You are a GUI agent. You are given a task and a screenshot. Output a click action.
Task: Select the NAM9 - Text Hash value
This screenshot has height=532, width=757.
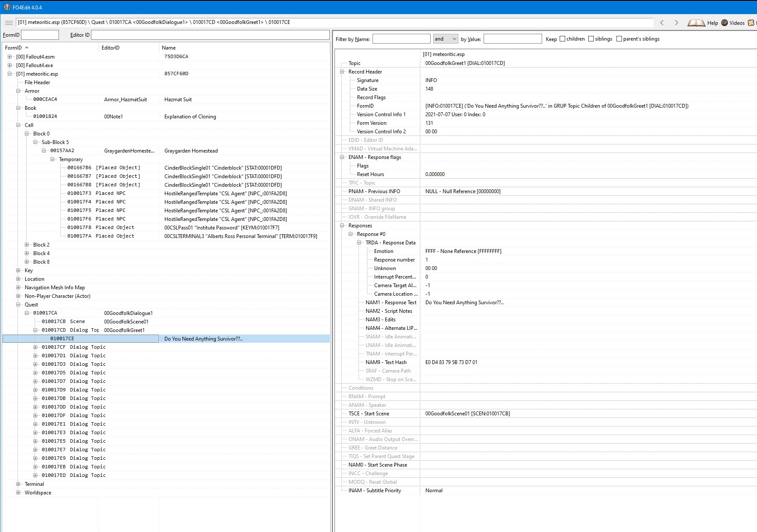click(x=451, y=362)
